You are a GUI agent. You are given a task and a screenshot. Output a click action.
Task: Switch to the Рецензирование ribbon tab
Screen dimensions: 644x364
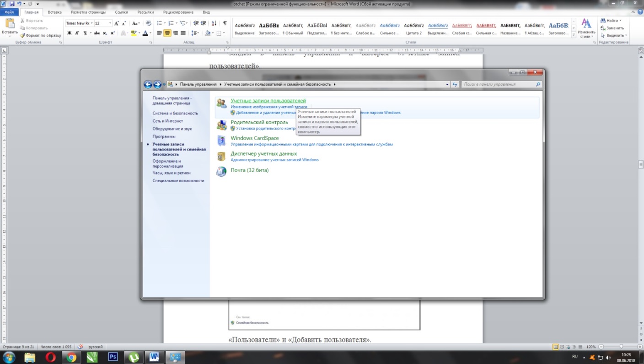click(179, 12)
